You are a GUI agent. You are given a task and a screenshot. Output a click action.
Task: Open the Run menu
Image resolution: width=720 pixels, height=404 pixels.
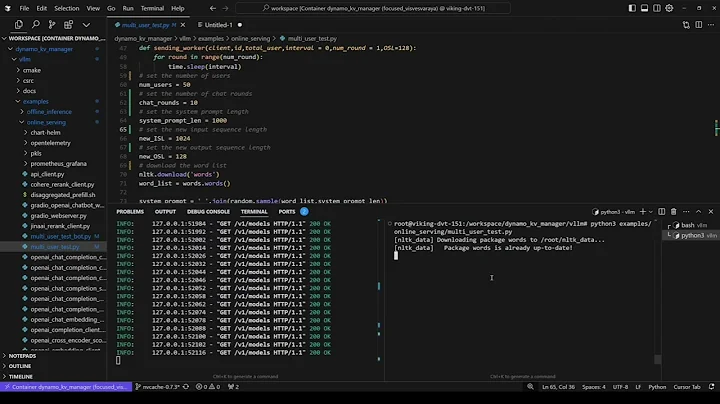[x=128, y=8]
